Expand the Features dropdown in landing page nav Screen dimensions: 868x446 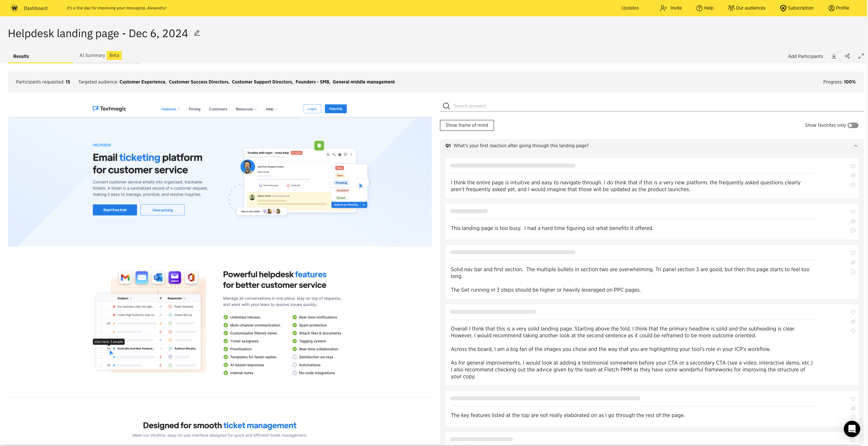pos(170,109)
